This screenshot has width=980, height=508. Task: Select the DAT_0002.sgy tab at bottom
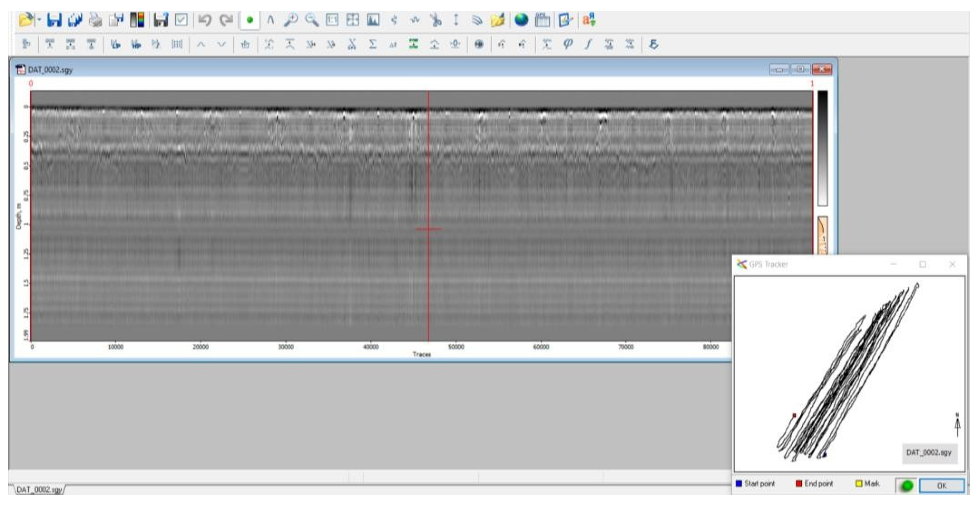point(39,489)
